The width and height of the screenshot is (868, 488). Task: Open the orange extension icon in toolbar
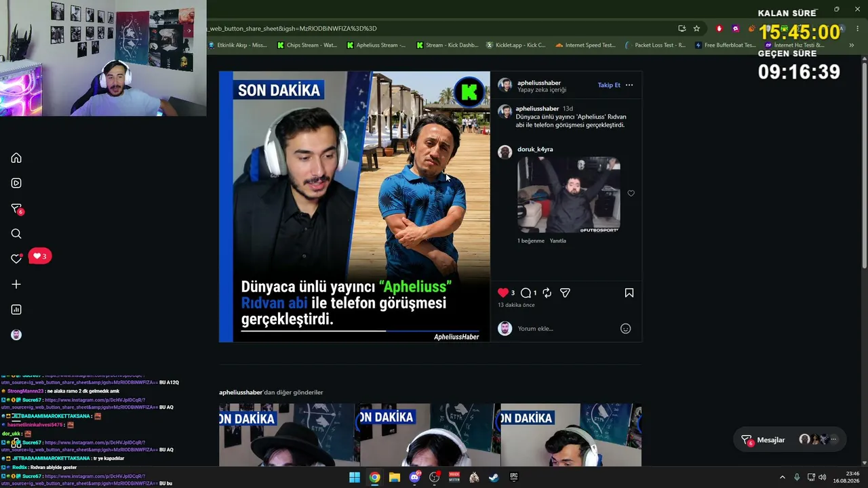coord(751,28)
